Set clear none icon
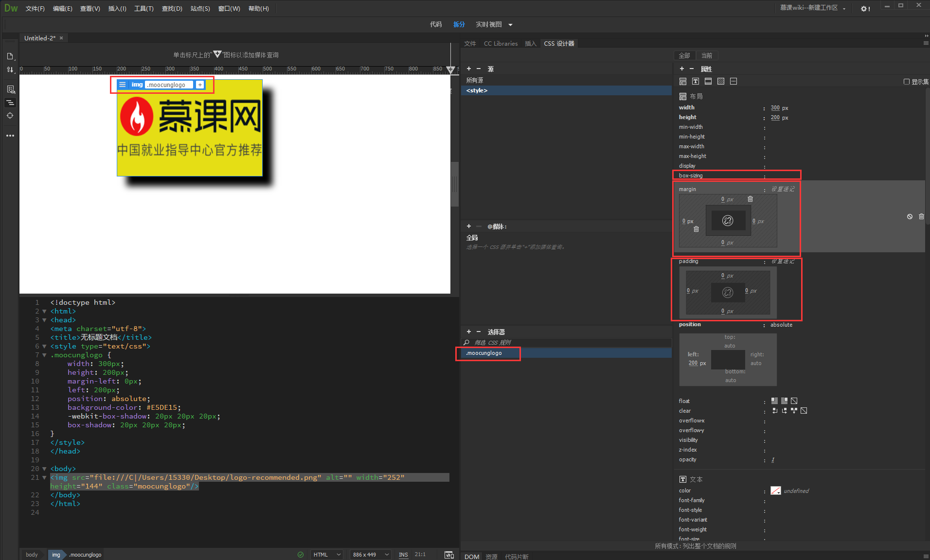 pos(804,411)
